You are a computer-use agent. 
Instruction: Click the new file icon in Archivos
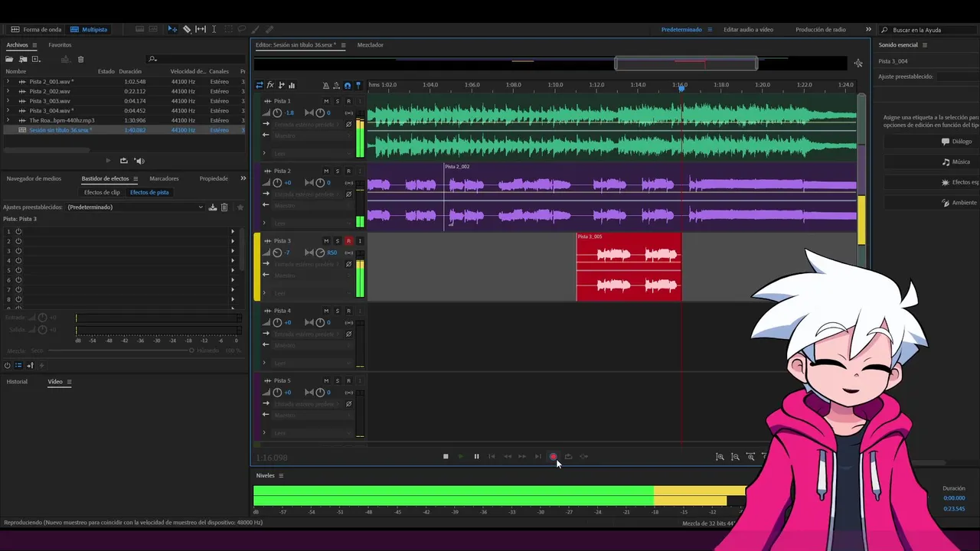click(36, 59)
